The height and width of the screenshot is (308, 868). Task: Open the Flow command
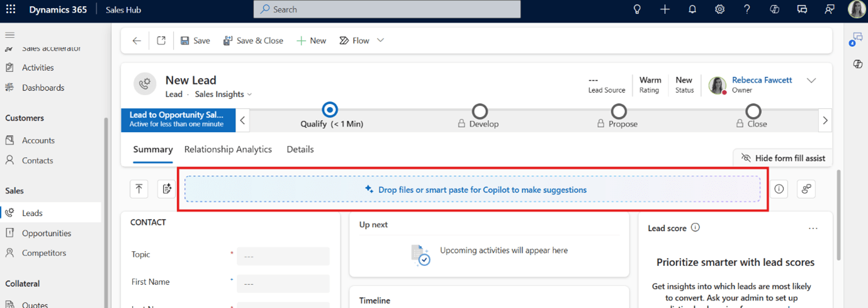(x=354, y=40)
